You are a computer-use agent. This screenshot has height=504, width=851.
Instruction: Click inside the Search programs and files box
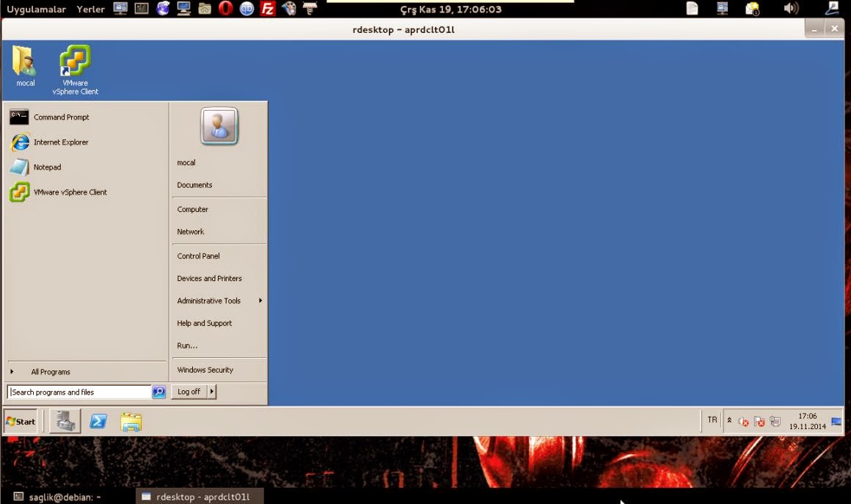pos(81,391)
